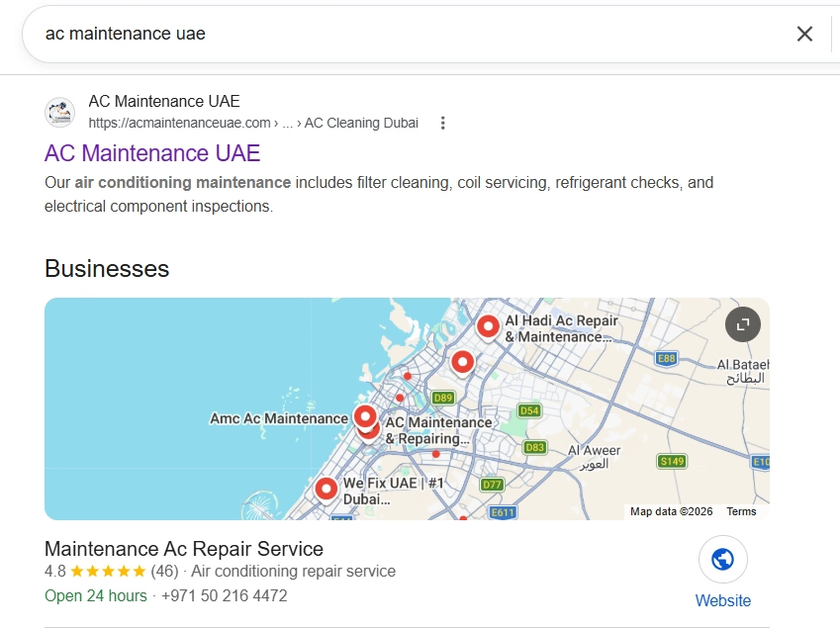Open the map Terms link
The image size is (840, 629).
tap(741, 511)
